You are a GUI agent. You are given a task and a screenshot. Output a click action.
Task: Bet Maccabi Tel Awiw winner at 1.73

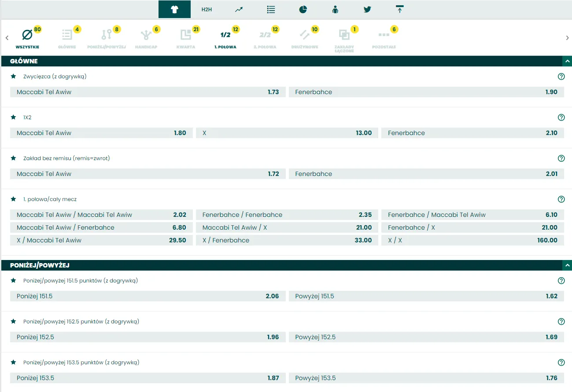(148, 92)
